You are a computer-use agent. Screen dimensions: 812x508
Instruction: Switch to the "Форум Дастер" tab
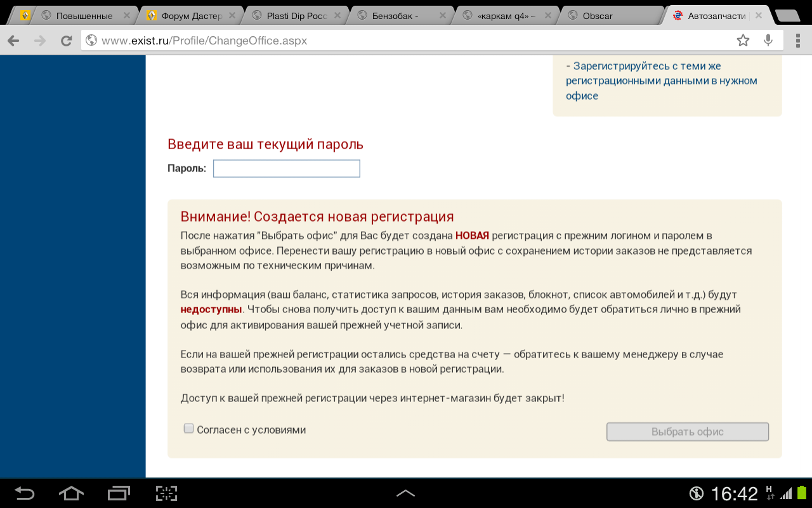[190, 16]
